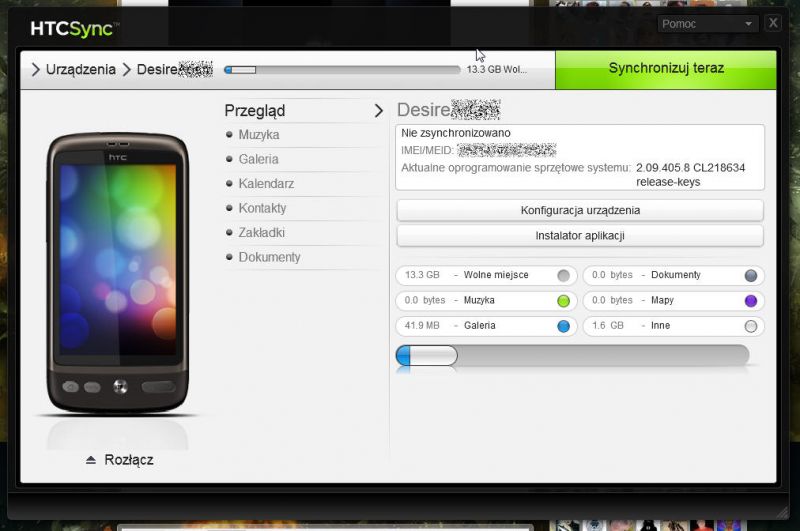The image size is (800, 531).
Task: Open the Pomoc dropdown menu
Action: click(x=707, y=24)
